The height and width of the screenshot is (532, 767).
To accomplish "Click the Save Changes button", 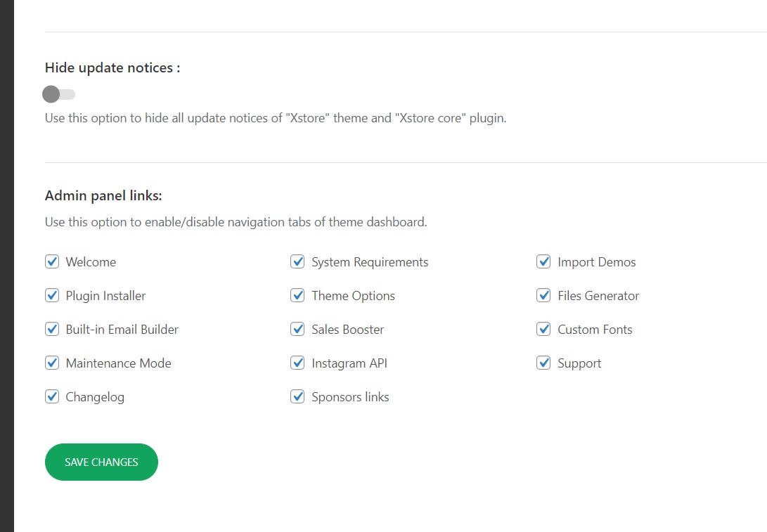I will [x=101, y=462].
